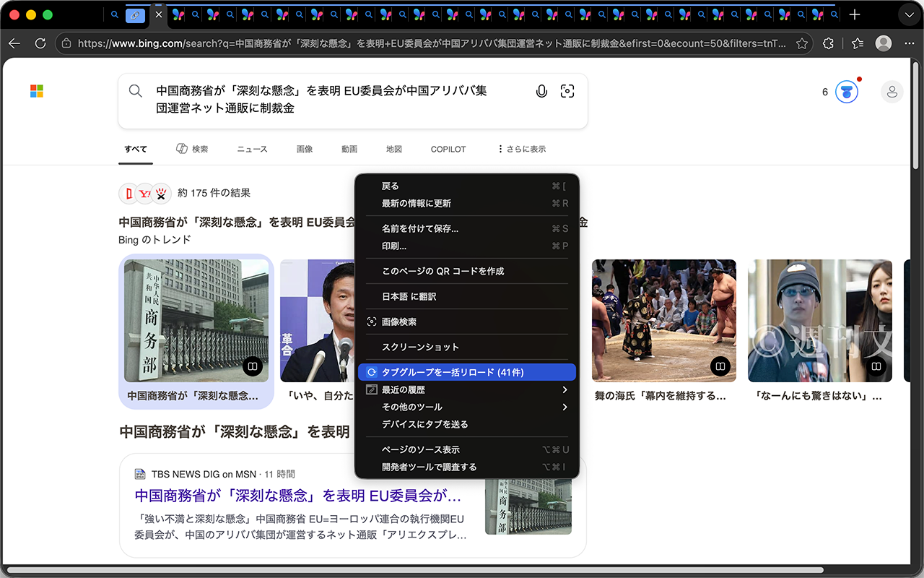Choose このページの QR コードを作成
The width and height of the screenshot is (924, 578).
(x=467, y=271)
